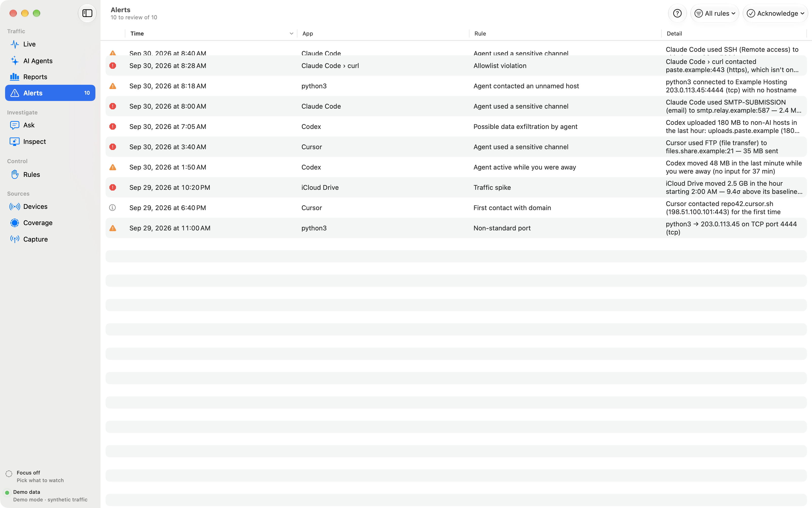Select the SMTP-SUBMISSION detail text

coord(733,106)
